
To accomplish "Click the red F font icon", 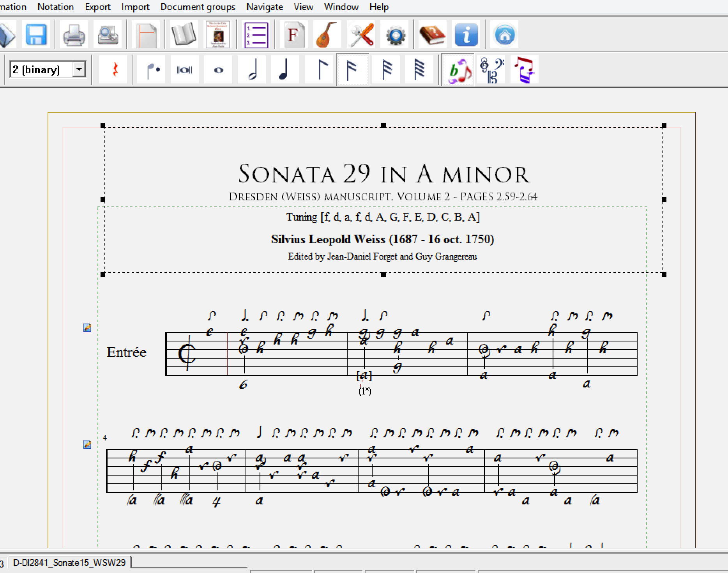I will click(x=293, y=35).
